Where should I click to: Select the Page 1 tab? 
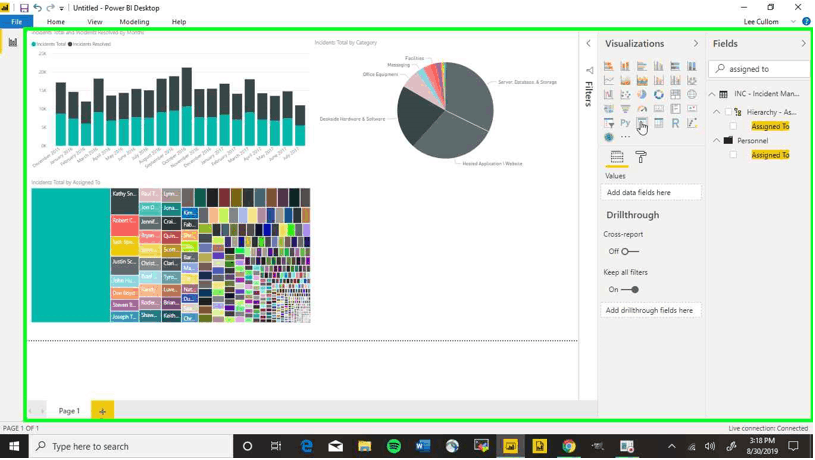point(69,411)
